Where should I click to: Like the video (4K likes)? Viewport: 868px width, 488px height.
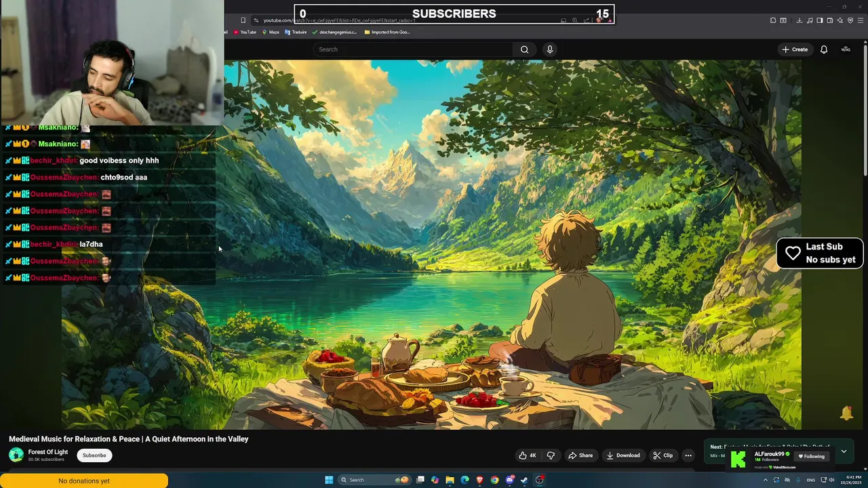(528, 455)
